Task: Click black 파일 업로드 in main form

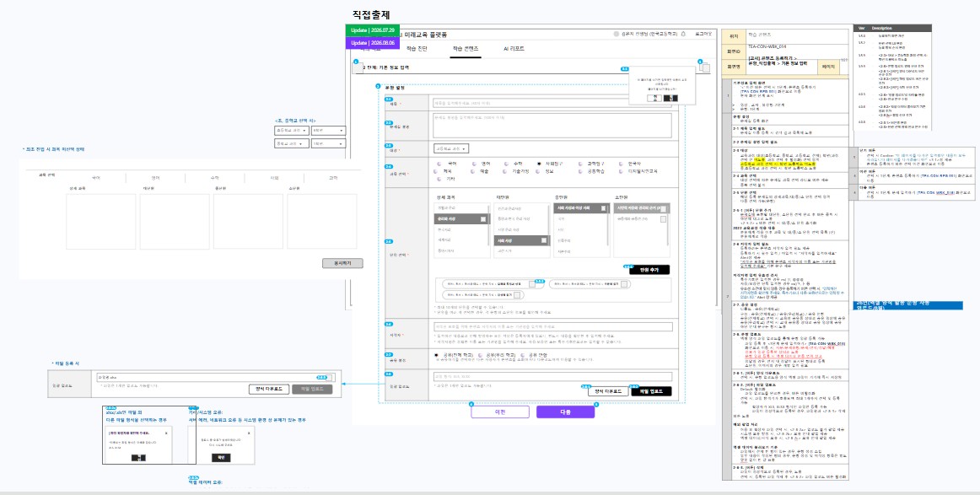Action: tap(650, 391)
